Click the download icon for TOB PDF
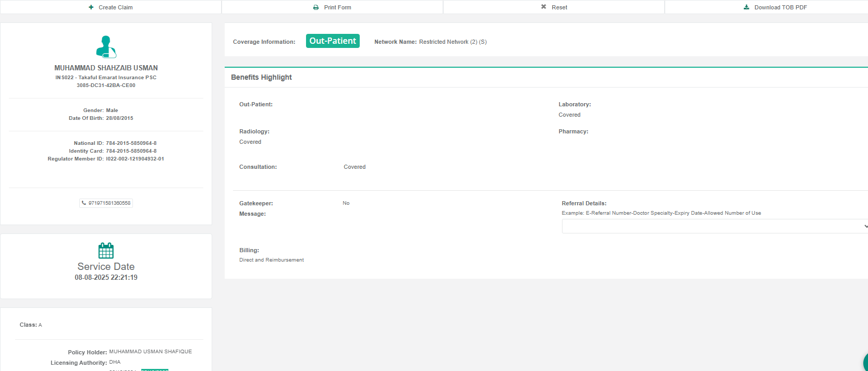This screenshot has height=371, width=868. (x=747, y=7)
